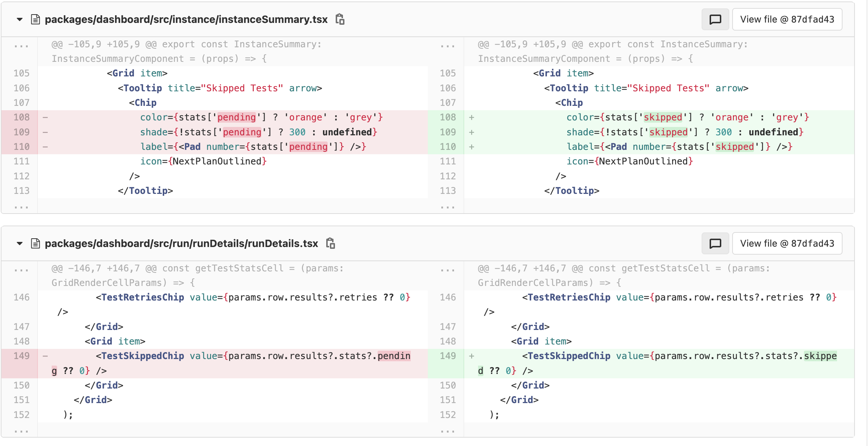Open View file @ 87dfad43 for runDetails.tsx
This screenshot has height=446, width=868.
click(787, 243)
